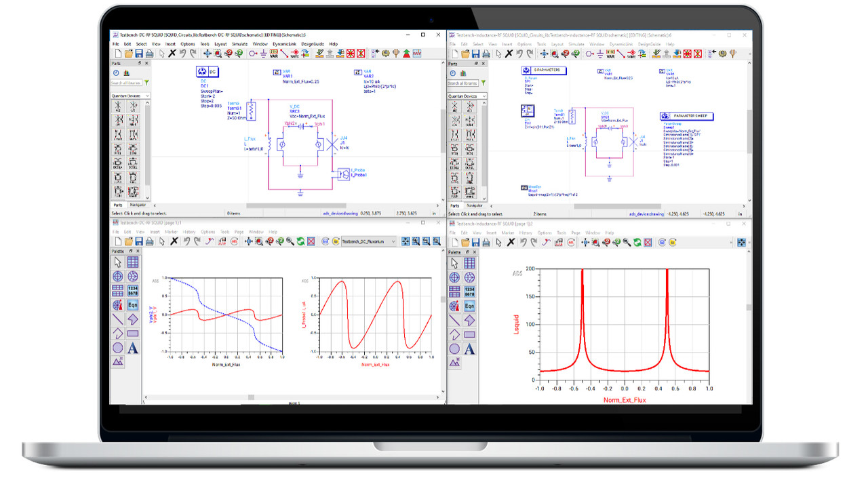This screenshot has width=868, height=482.
Task: Expand the Testbench_DC_Fluxonium dataset dropdown
Action: pos(394,241)
